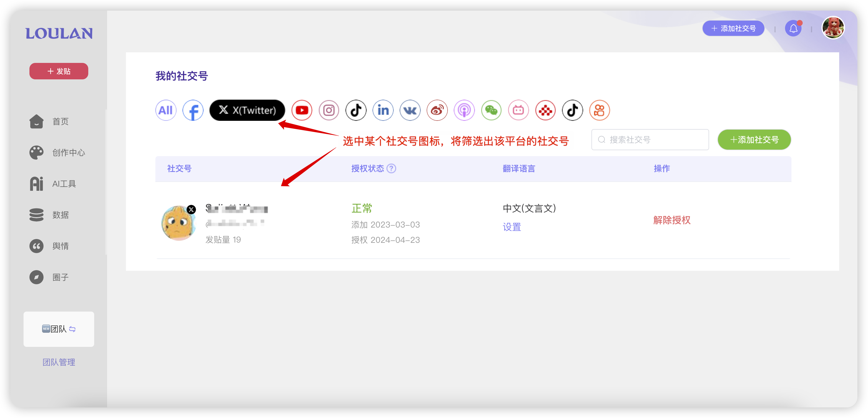Filter accounts by orange Kuaishou icon
The height and width of the screenshot is (418, 868).
(599, 110)
